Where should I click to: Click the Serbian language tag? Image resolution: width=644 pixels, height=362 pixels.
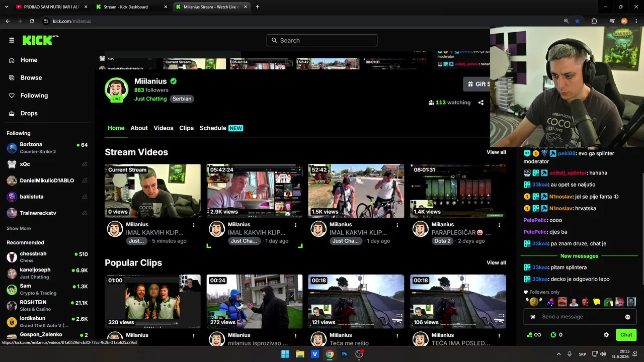coord(182,99)
